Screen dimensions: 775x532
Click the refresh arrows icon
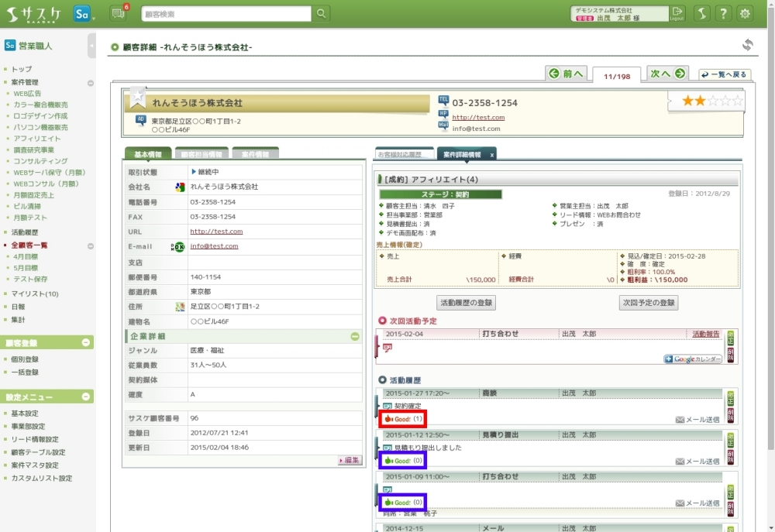[747, 45]
